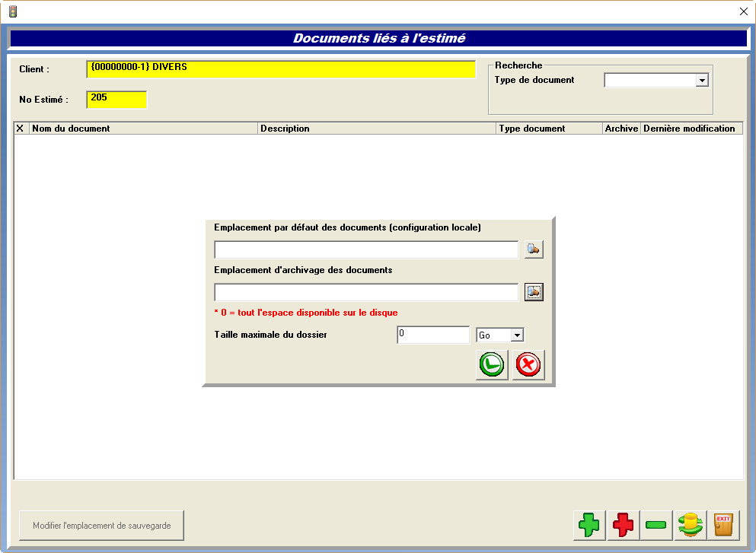756x553 pixels.
Task: Click the database refresh icon
Action: point(690,525)
